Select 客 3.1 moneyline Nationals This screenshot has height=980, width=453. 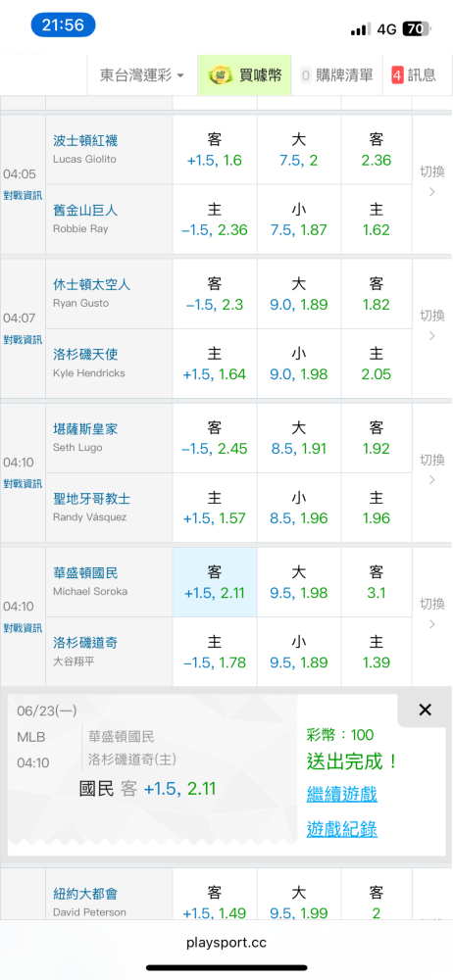point(377,582)
